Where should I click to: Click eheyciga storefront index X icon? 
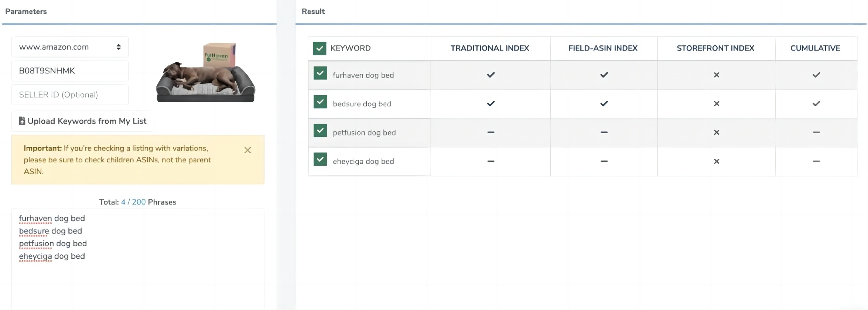pos(717,161)
